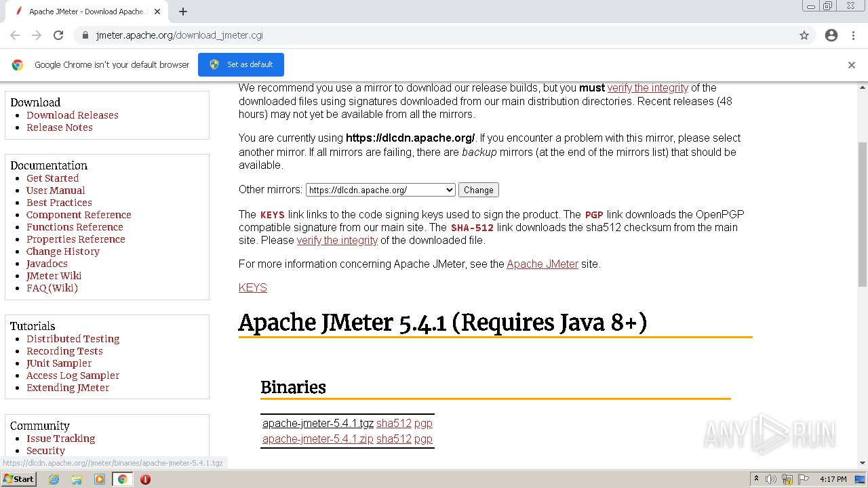Click the red shield taskbar icon
Image resolution: width=868 pixels, height=488 pixels.
145,479
